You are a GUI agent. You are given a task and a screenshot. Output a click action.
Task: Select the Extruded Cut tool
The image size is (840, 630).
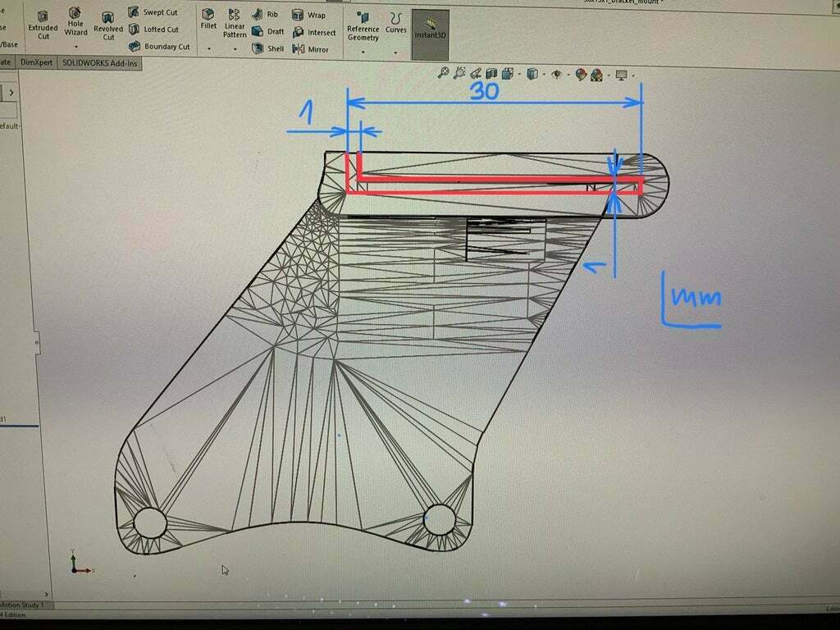pyautogui.click(x=43, y=25)
